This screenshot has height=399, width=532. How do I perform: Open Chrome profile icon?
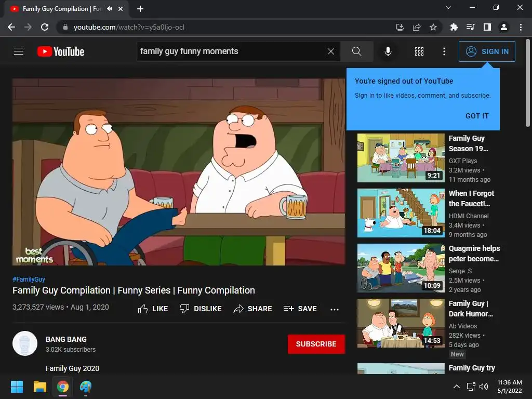[504, 27]
